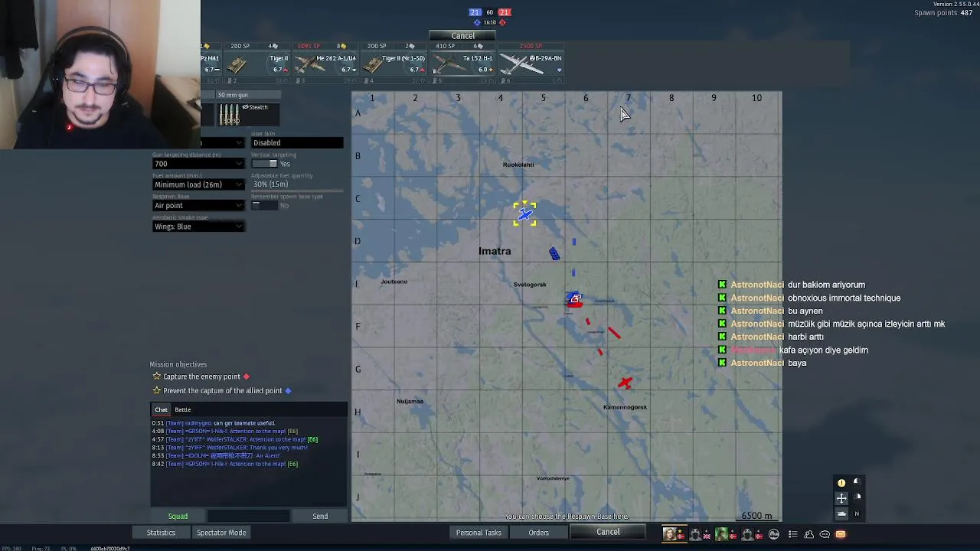Click the Kamennogorsk label on map
The height and width of the screenshot is (551, 980).
[x=625, y=407]
